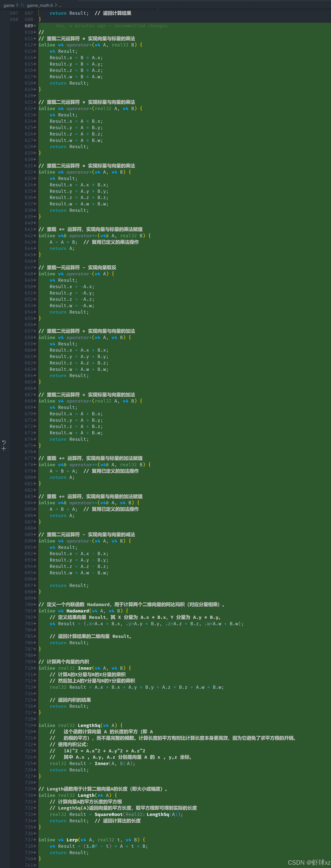Click 'inline v4 operator*(v4 A, real32 B) {' on line 612
The width and height of the screenshot is (331, 868).
coord(90,45)
